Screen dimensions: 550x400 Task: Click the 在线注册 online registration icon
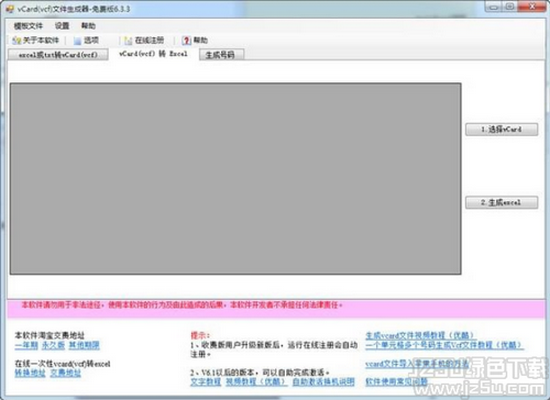(128, 41)
